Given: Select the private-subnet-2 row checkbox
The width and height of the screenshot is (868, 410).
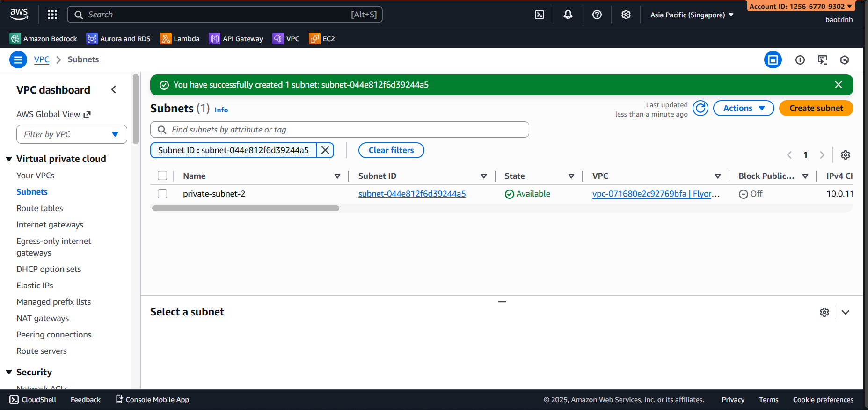Looking at the screenshot, I should click(x=162, y=194).
